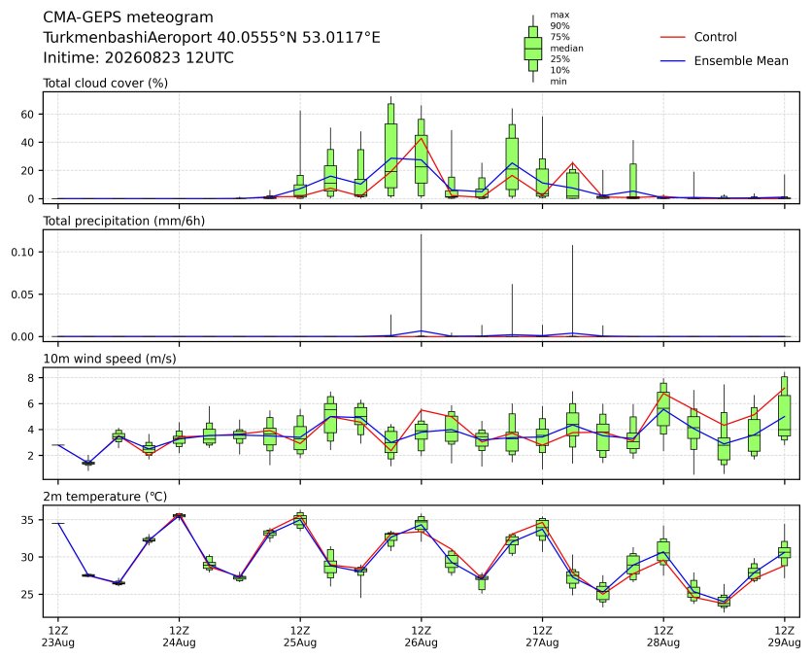Click the '0.00' tick on precipitation axis
The image size is (812, 659).
point(22,336)
